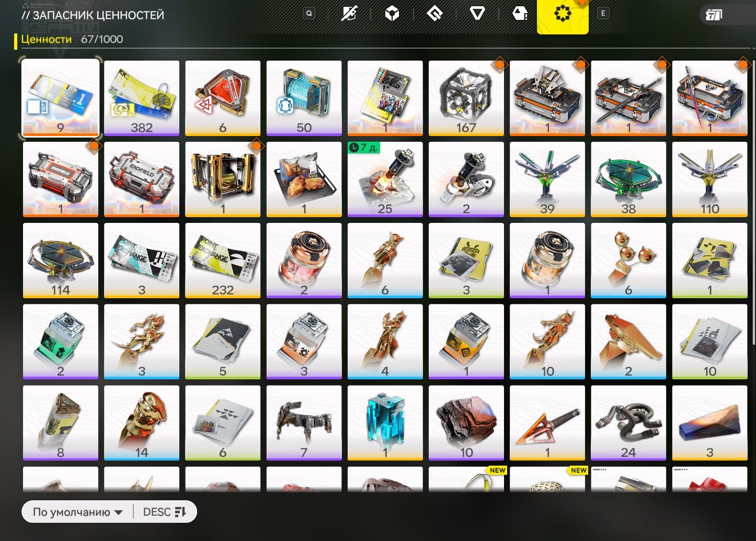Click the 'ЗАПАСНИК ЦЕННОСТЕЙ' title
Screen dimensions: 756x541
(93, 15)
